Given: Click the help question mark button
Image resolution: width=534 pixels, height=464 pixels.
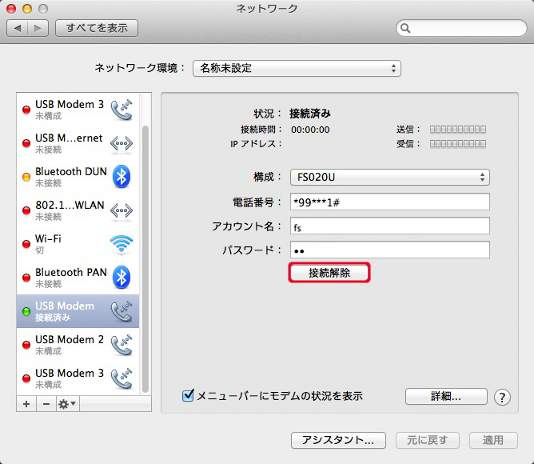Looking at the screenshot, I should pos(502,397).
